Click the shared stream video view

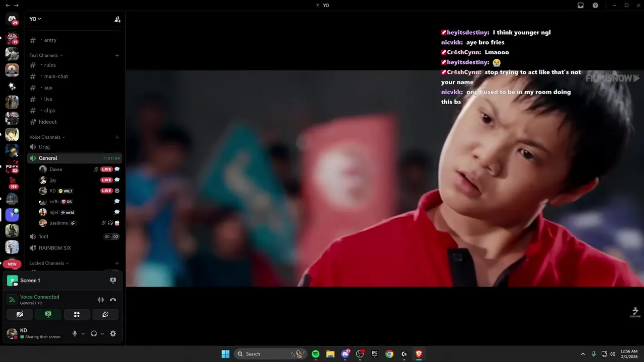click(x=384, y=178)
